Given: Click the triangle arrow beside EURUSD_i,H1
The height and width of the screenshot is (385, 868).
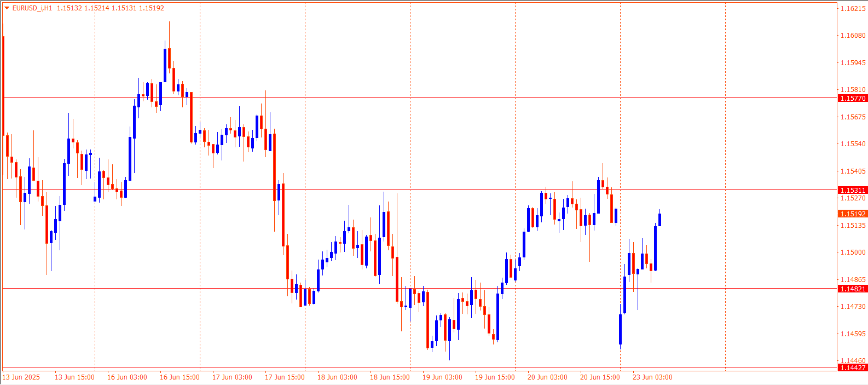Looking at the screenshot, I should 7,8.
